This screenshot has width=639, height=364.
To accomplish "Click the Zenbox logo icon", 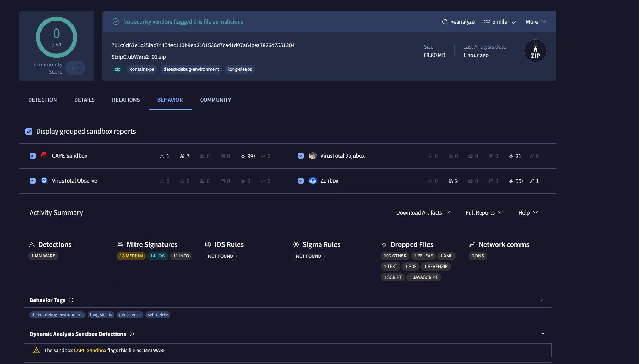I will tap(313, 181).
